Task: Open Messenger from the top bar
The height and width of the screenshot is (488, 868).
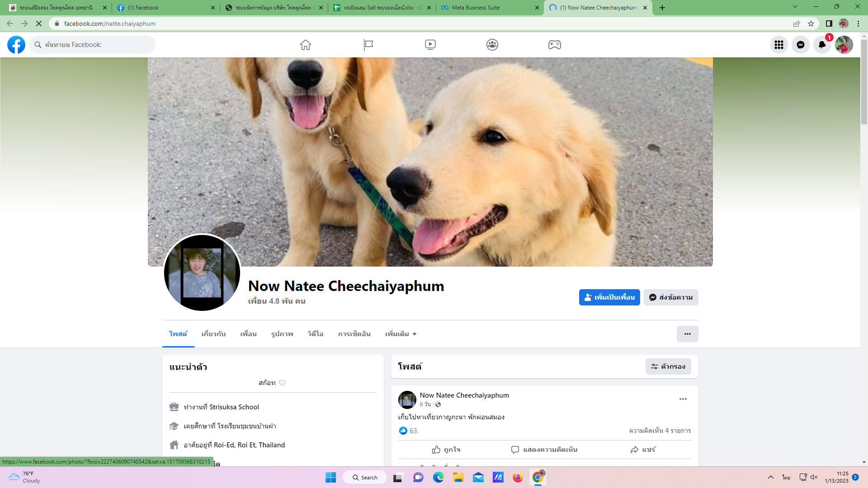Action: click(800, 45)
